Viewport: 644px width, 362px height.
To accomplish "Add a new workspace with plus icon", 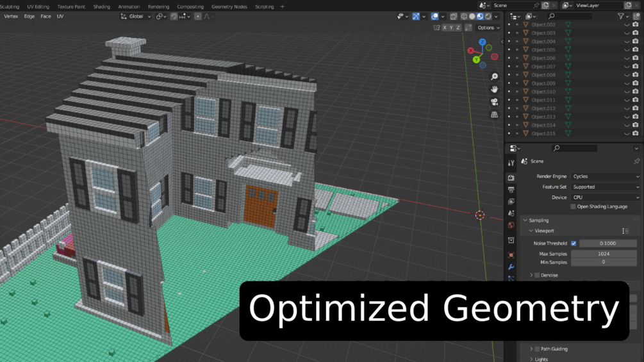I will (282, 6).
